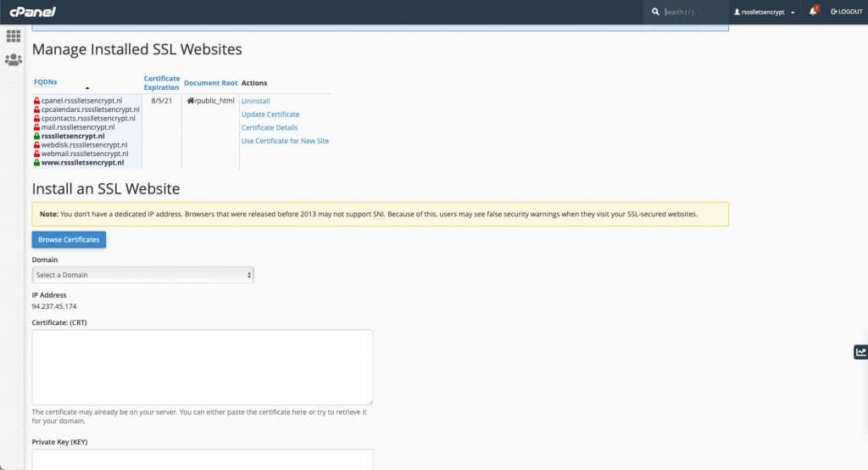
Task: Click the cPanel logo
Action: 33,12
